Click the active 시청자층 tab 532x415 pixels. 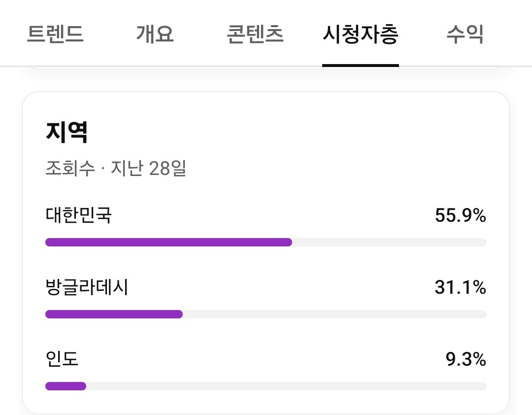(x=360, y=35)
